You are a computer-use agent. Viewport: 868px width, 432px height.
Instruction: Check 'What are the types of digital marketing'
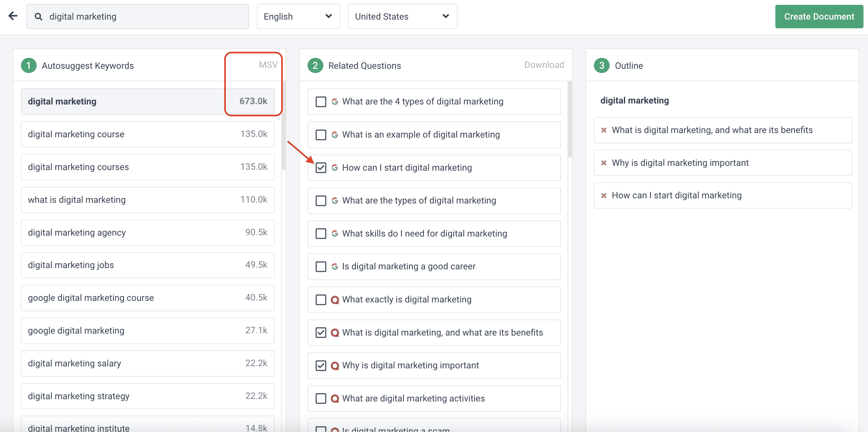[x=321, y=201]
